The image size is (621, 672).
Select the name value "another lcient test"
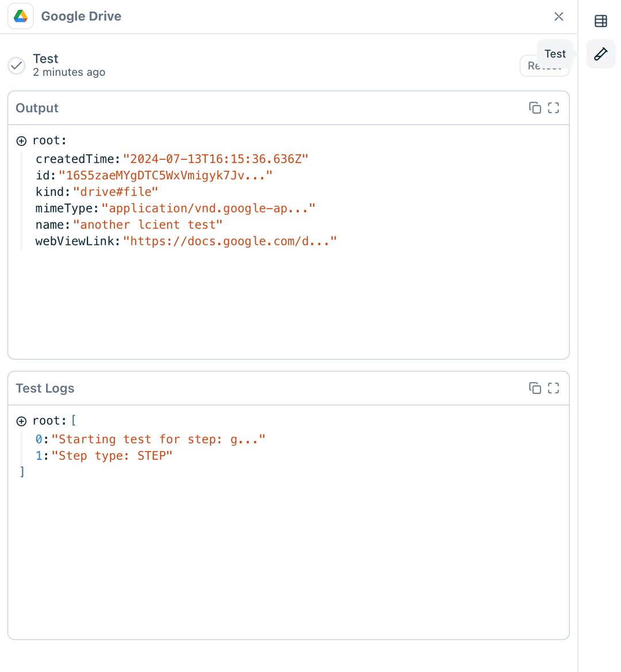click(x=148, y=225)
